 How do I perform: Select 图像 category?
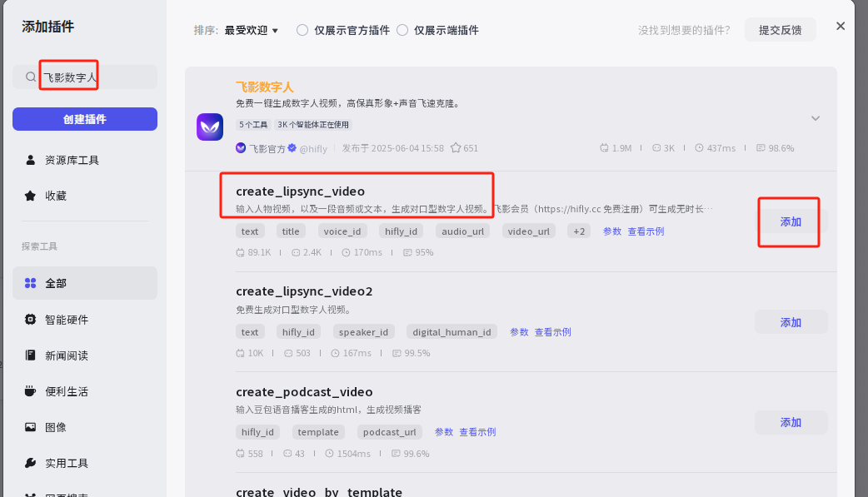click(x=85, y=427)
